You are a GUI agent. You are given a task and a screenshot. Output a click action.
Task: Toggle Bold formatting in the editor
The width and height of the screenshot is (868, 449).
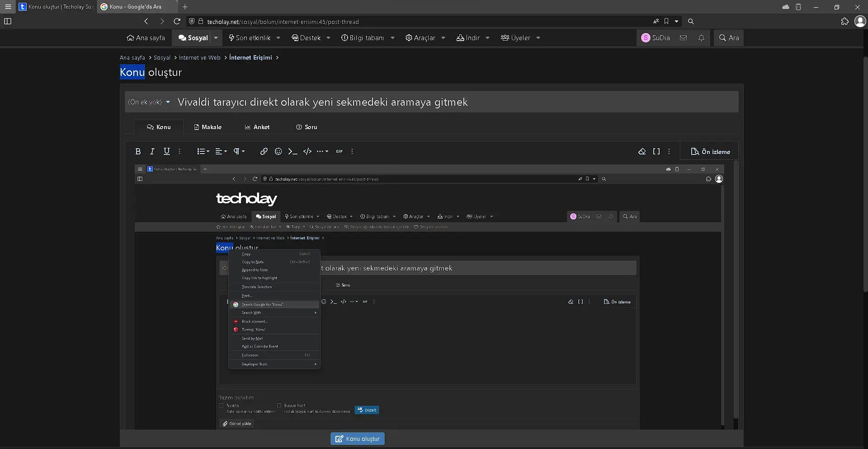(x=138, y=151)
